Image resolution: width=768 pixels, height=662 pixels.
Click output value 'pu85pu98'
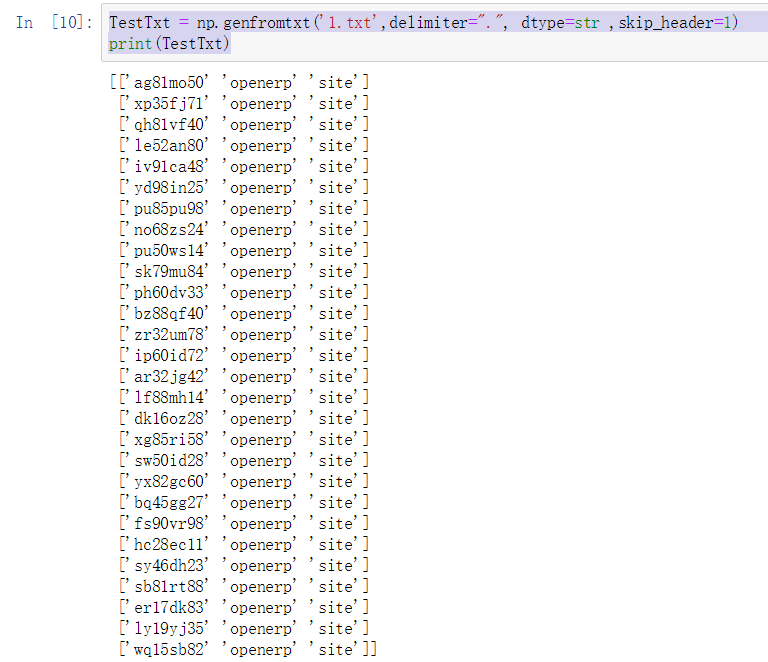pyautogui.click(x=169, y=209)
